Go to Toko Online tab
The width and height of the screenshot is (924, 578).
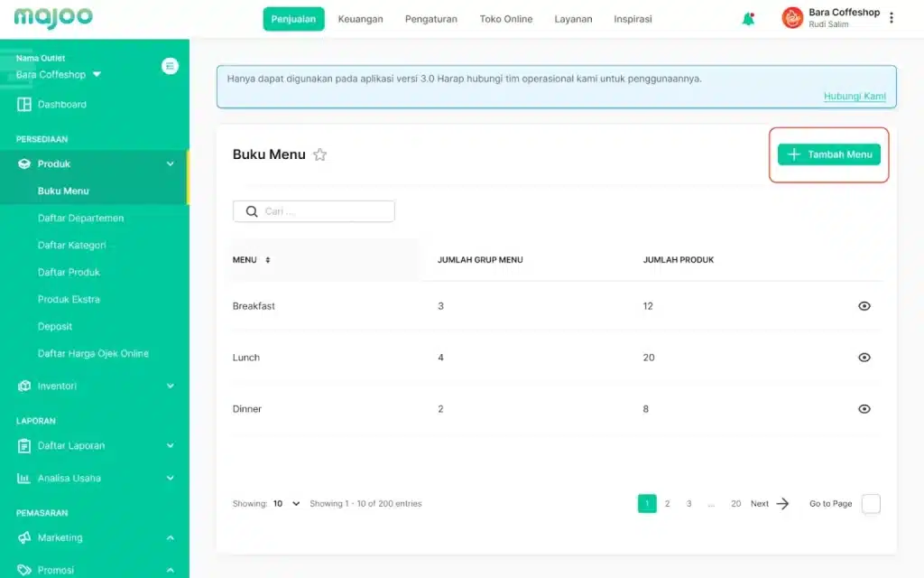pos(506,19)
